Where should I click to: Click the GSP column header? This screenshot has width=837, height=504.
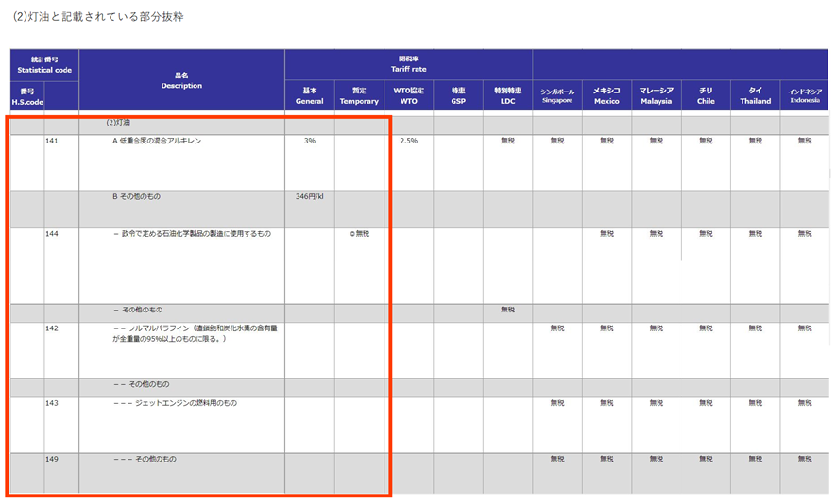tap(458, 97)
